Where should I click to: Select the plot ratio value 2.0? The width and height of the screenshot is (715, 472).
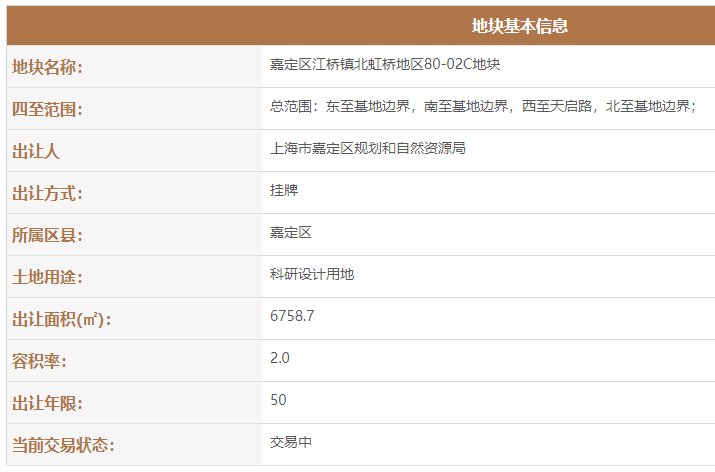click(x=280, y=358)
